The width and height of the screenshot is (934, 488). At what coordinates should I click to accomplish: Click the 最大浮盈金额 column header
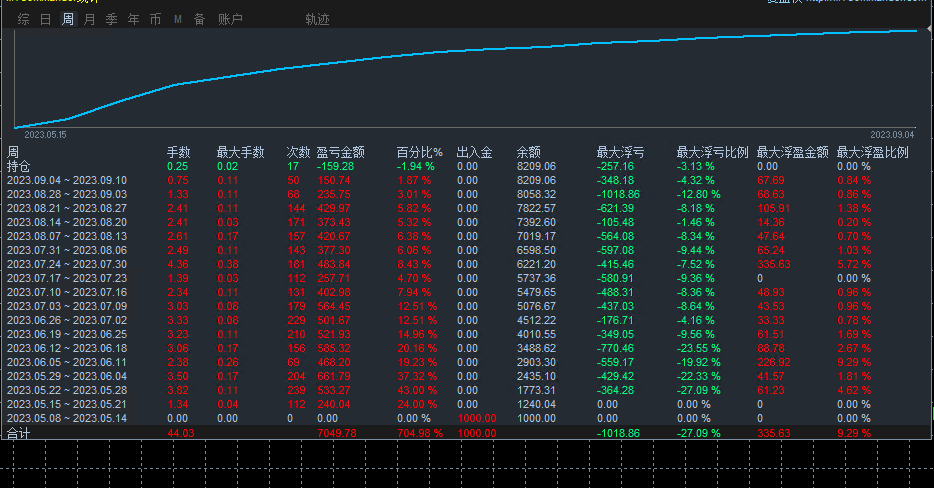(x=792, y=152)
